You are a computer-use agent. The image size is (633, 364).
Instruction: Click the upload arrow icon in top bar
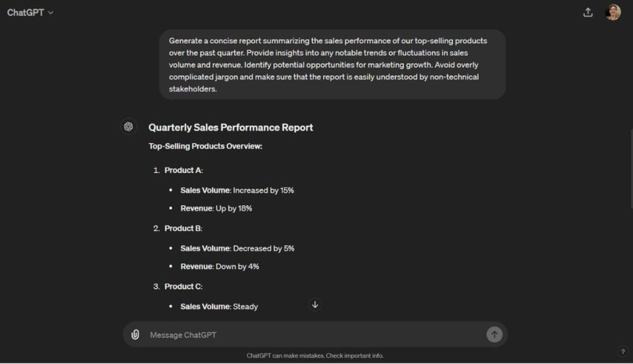tap(588, 12)
